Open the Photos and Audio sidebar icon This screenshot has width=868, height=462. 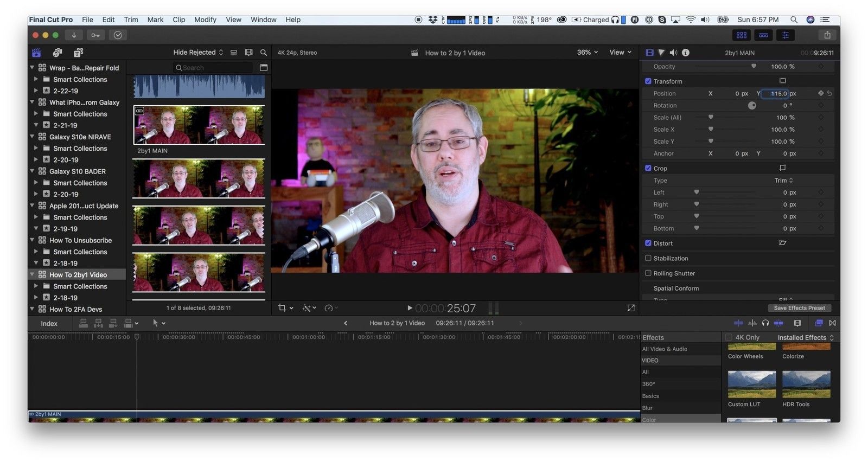point(57,53)
